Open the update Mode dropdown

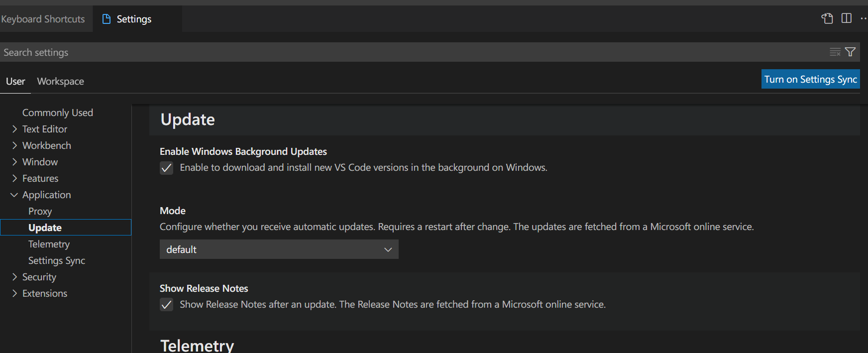click(279, 249)
